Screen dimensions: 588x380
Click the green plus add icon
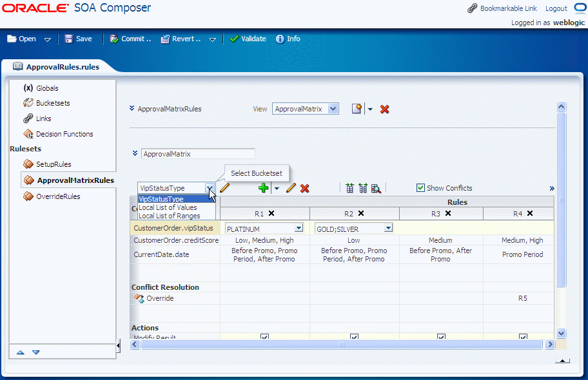264,188
